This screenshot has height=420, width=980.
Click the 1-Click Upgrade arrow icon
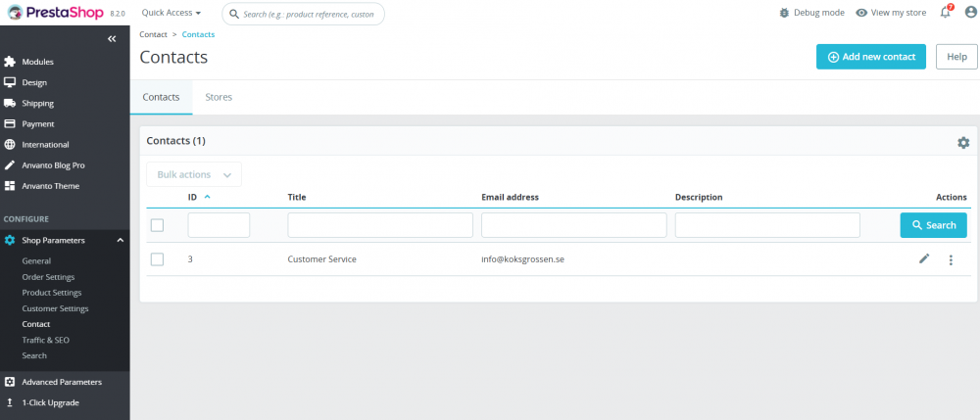coord(10,402)
